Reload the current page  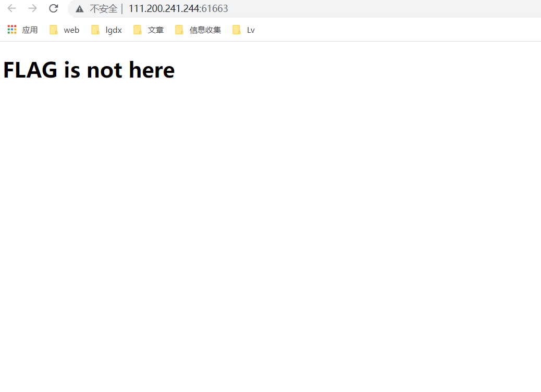[x=54, y=8]
